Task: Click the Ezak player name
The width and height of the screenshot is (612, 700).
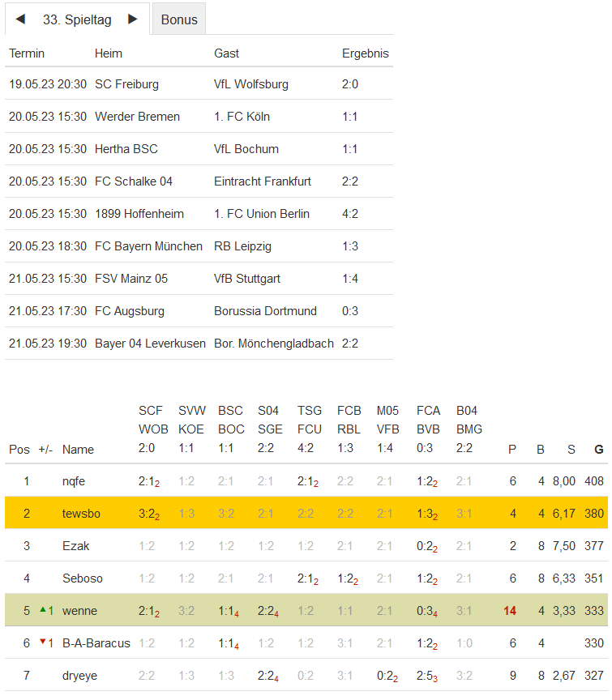Action: click(75, 546)
